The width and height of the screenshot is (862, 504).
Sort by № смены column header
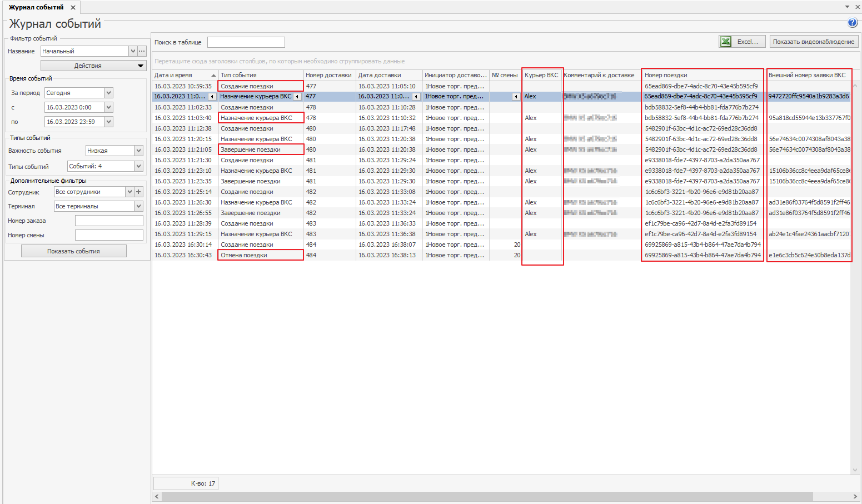point(505,75)
